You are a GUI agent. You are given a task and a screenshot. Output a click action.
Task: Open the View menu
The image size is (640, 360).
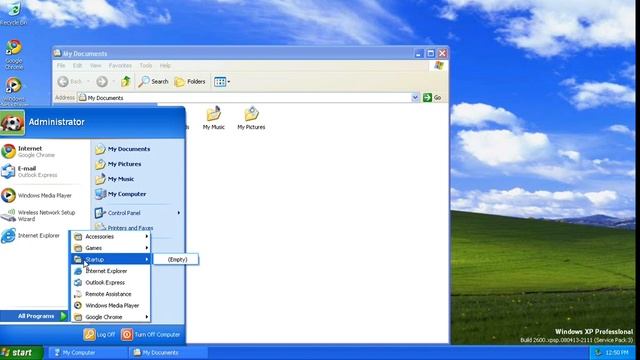[96, 66]
